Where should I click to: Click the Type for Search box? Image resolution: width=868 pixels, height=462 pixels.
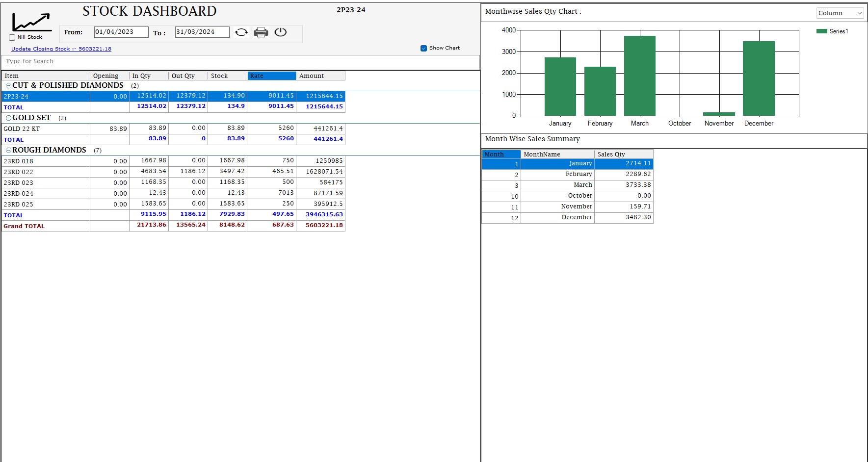[240, 62]
